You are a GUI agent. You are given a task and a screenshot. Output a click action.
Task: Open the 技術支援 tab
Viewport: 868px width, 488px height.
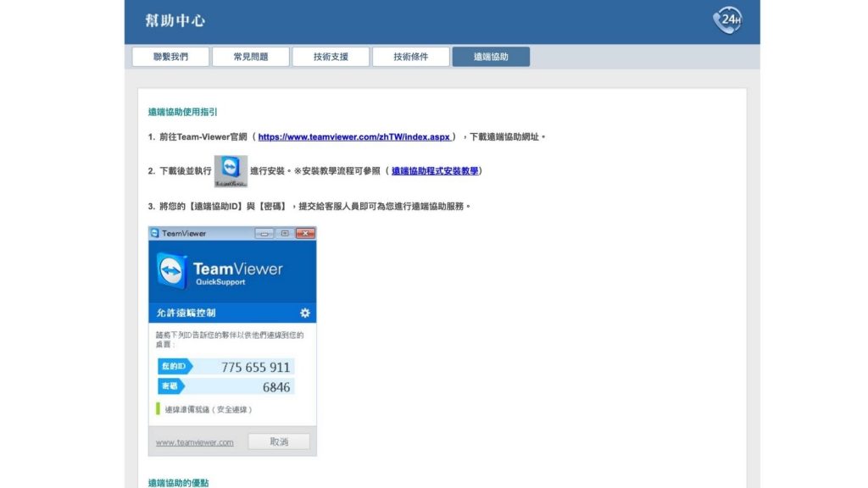tap(331, 56)
